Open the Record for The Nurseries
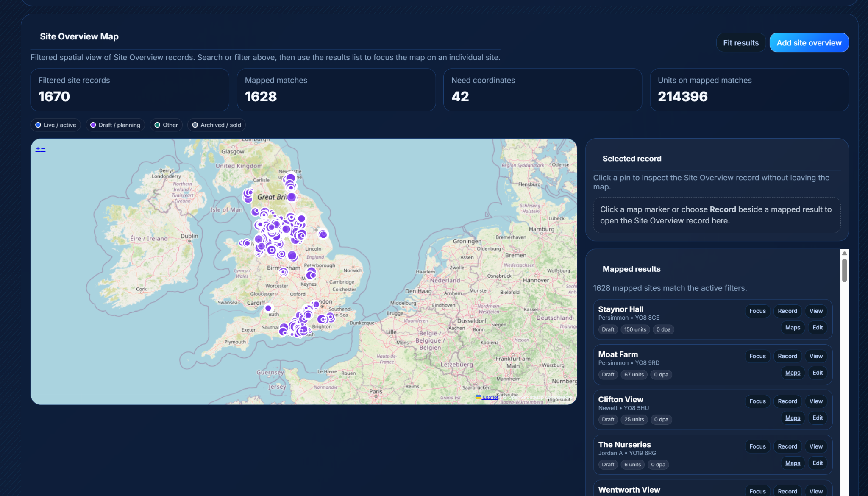The image size is (868, 496). click(x=787, y=446)
